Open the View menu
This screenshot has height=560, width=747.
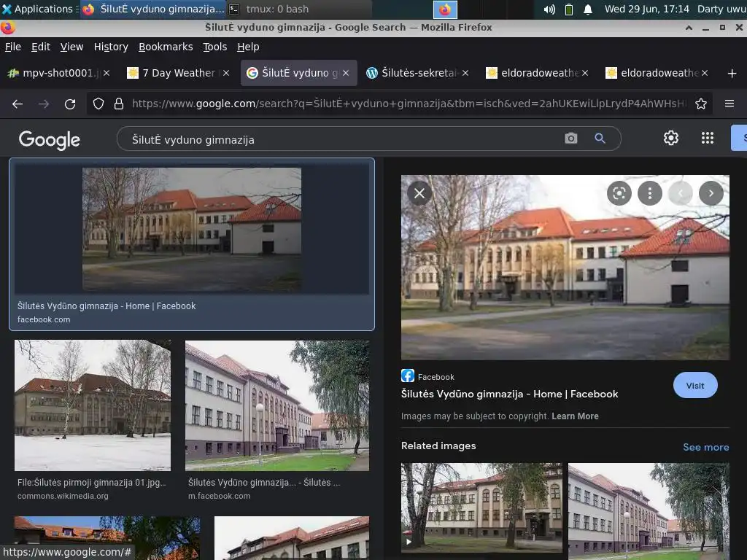coord(71,47)
